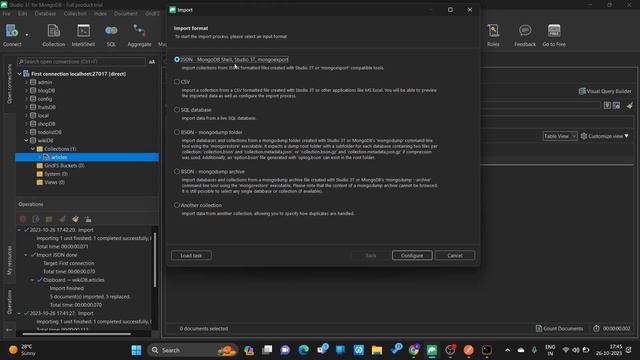
Task: Click the Count Documents icon
Action: 539,328
